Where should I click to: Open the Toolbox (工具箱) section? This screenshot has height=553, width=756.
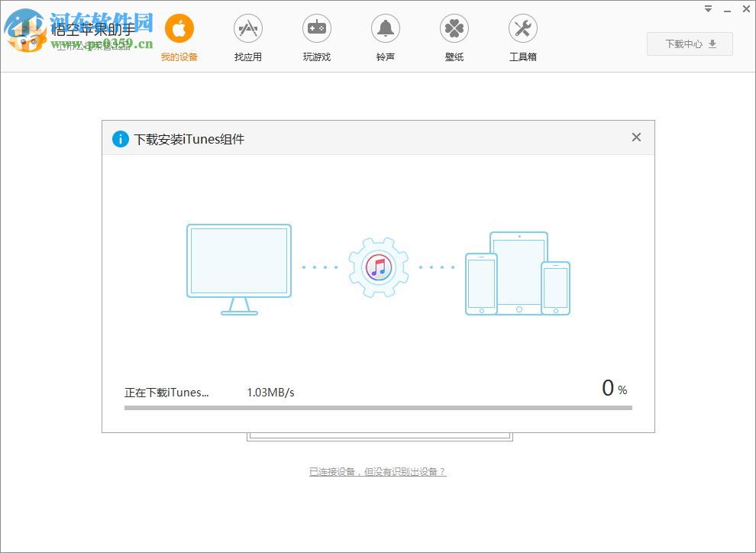[523, 38]
